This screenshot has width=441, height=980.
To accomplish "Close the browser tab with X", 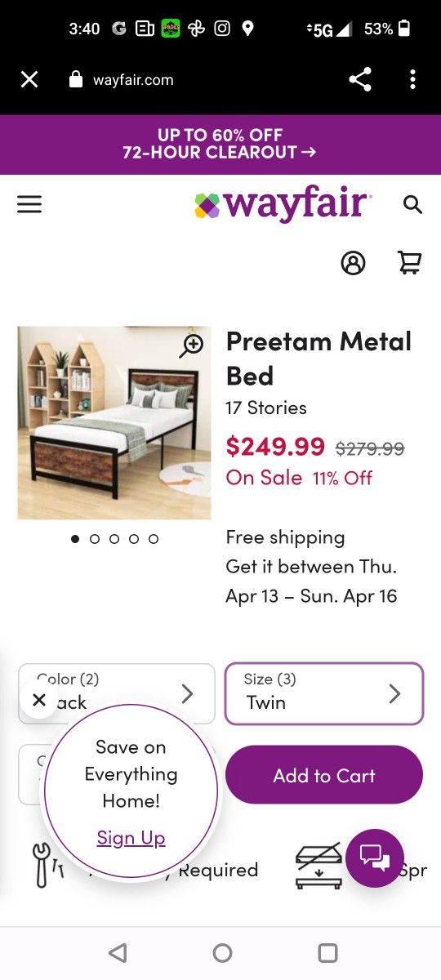I will click(29, 79).
